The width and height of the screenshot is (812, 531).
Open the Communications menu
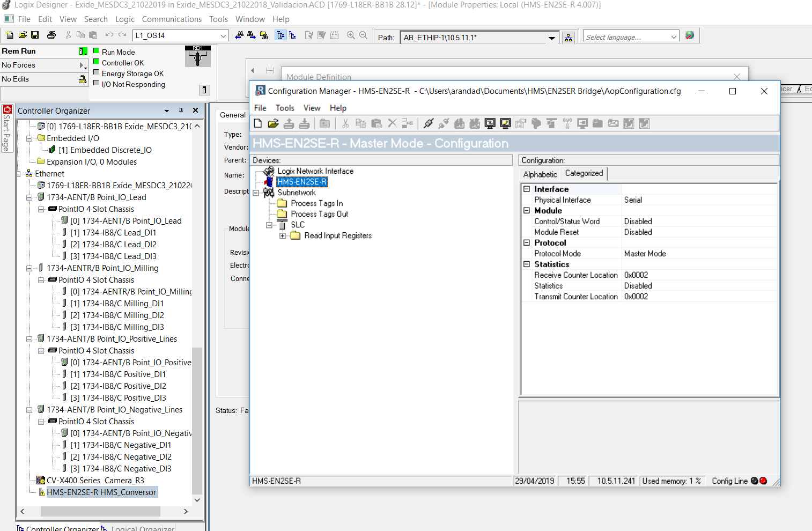(172, 19)
